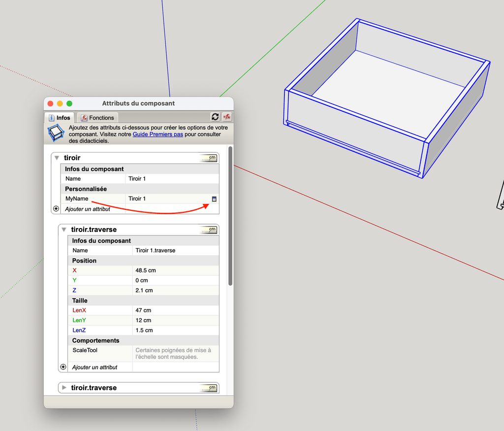Viewport: 504px width, 431px height.
Task: Click the refresh icon in Attributs panel
Action: 215,117
